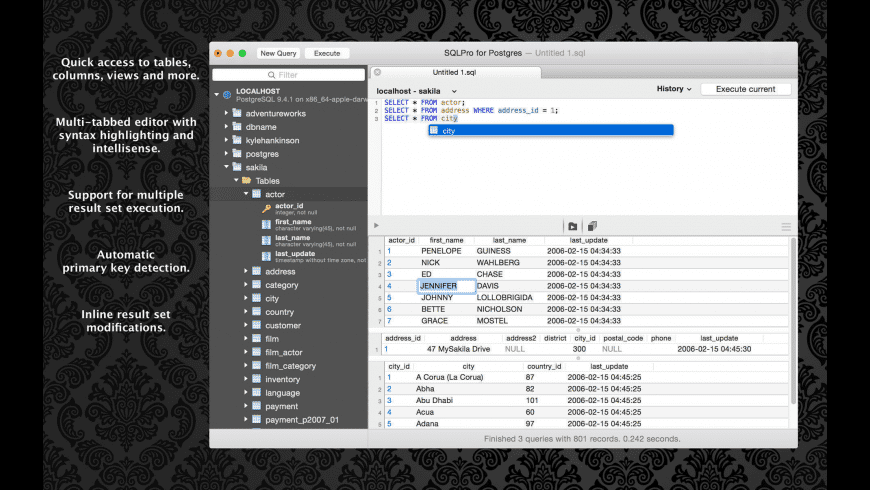
Task: Click the language table icon
Action: coord(256,392)
